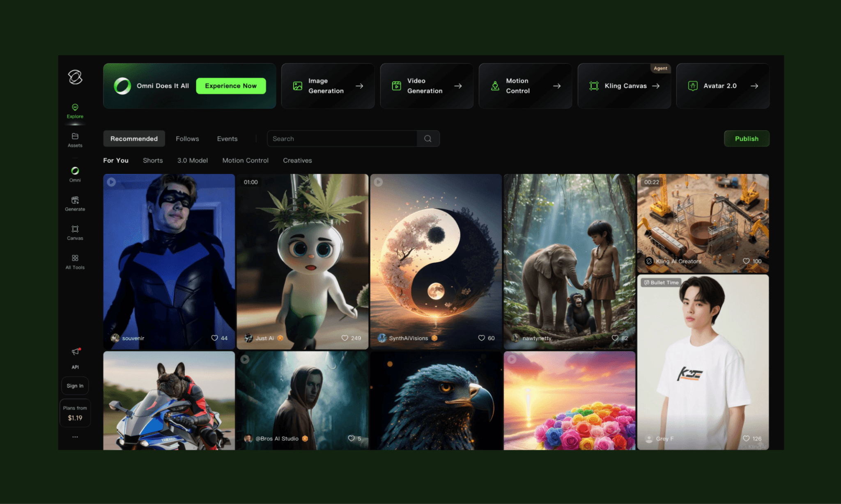Click the search magnifier icon
This screenshot has height=504, width=841.
tap(428, 139)
